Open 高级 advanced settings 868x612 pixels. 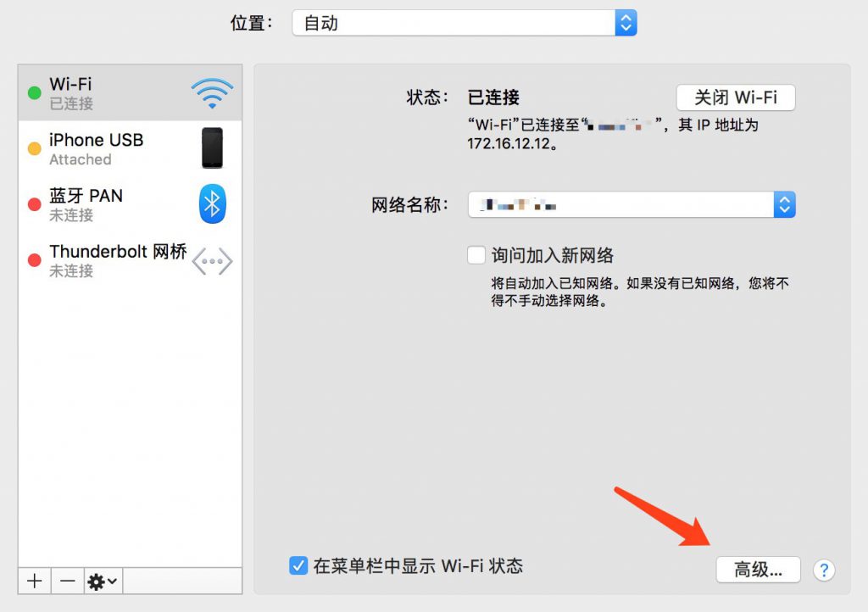coord(758,570)
